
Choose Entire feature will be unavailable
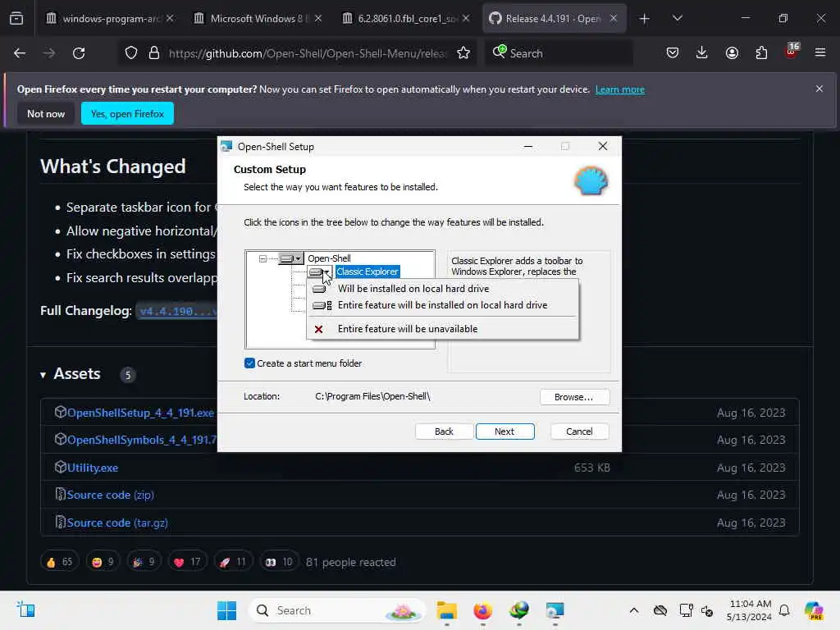[442, 329]
